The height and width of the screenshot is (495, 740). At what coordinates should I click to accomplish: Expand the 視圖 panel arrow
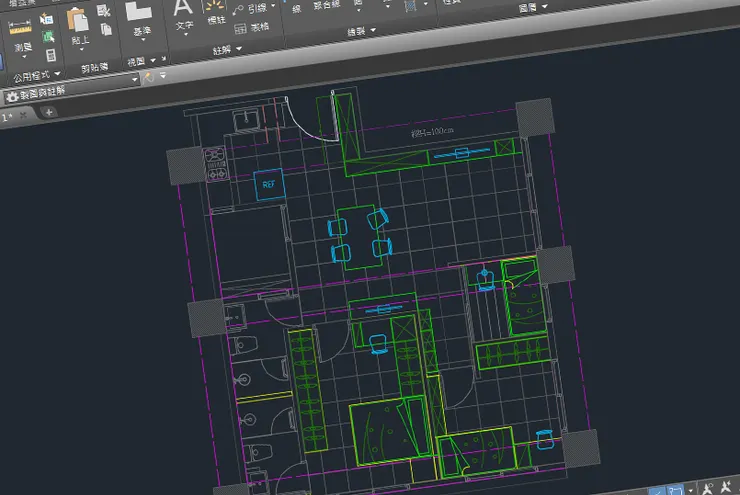[x=153, y=60]
